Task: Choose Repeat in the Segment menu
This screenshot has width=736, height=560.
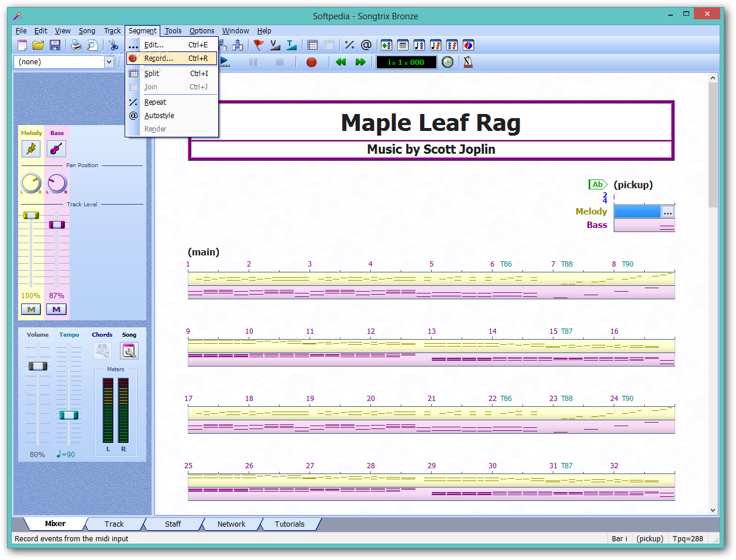Action: [171, 102]
